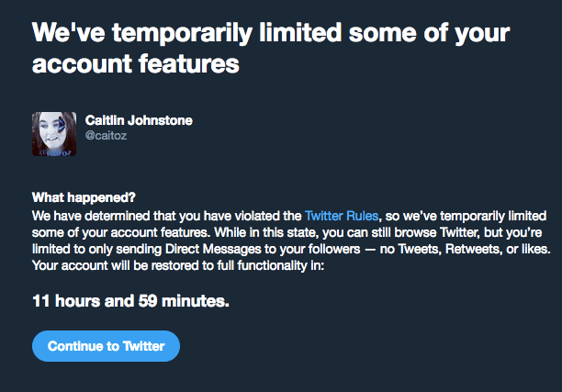Click the "What happened?" heading

point(84,197)
